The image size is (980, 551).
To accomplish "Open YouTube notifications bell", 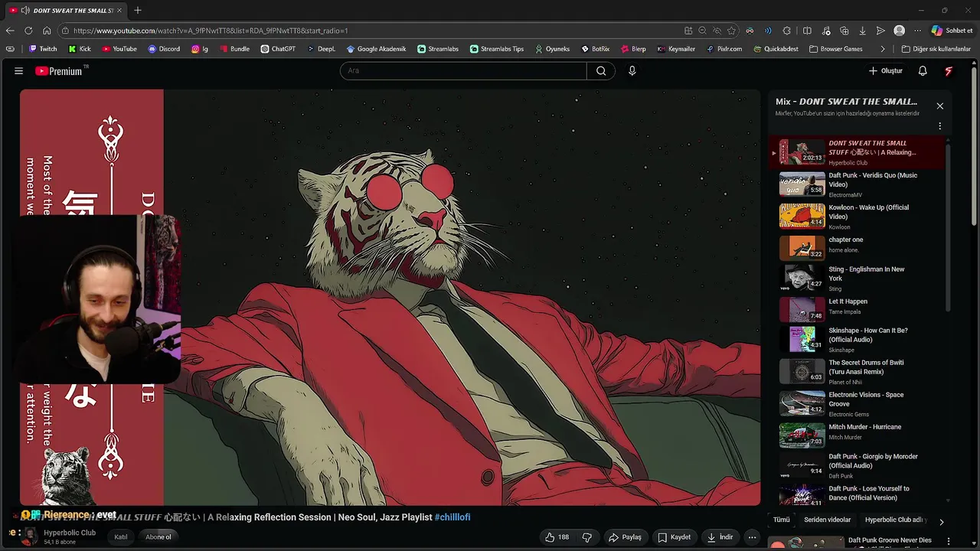I will click(923, 70).
